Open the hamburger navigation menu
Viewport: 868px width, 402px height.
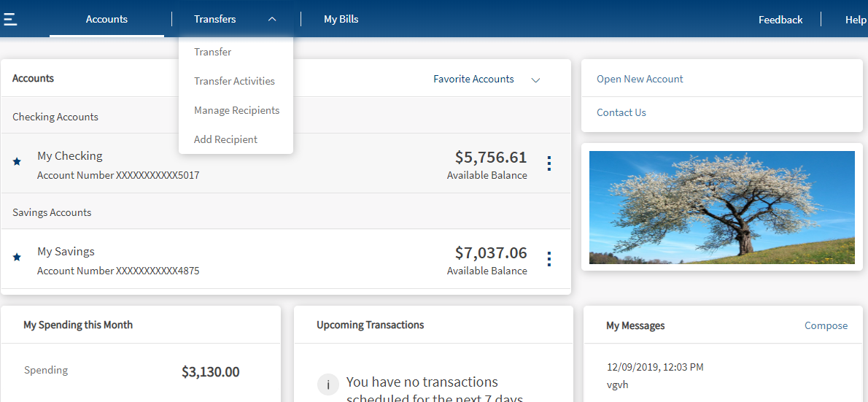click(x=10, y=19)
